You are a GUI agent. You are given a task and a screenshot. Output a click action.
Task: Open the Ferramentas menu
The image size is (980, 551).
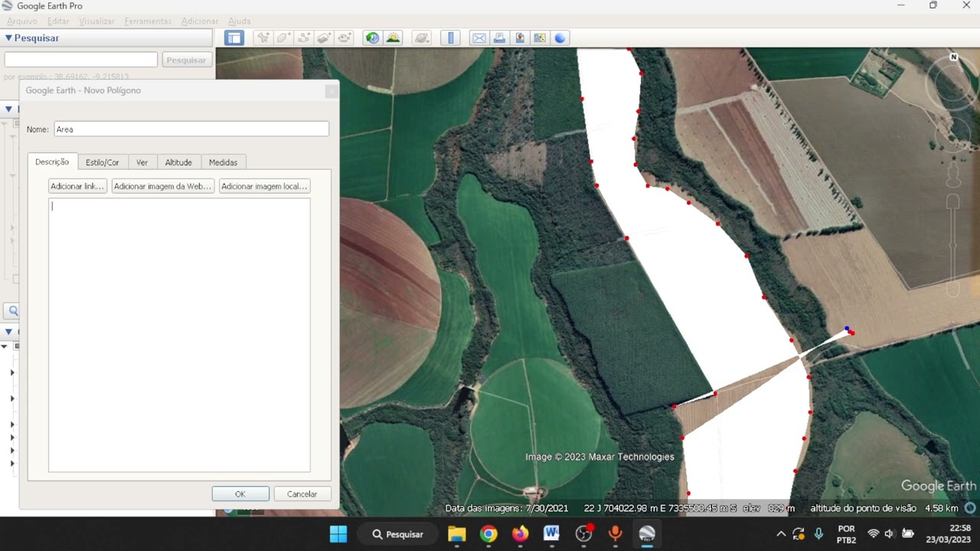coord(149,21)
